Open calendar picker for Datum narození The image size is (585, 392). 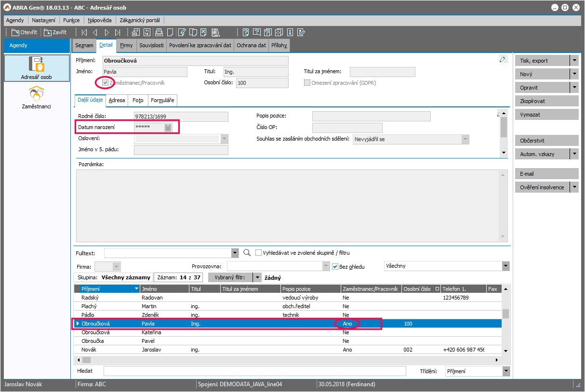168,128
